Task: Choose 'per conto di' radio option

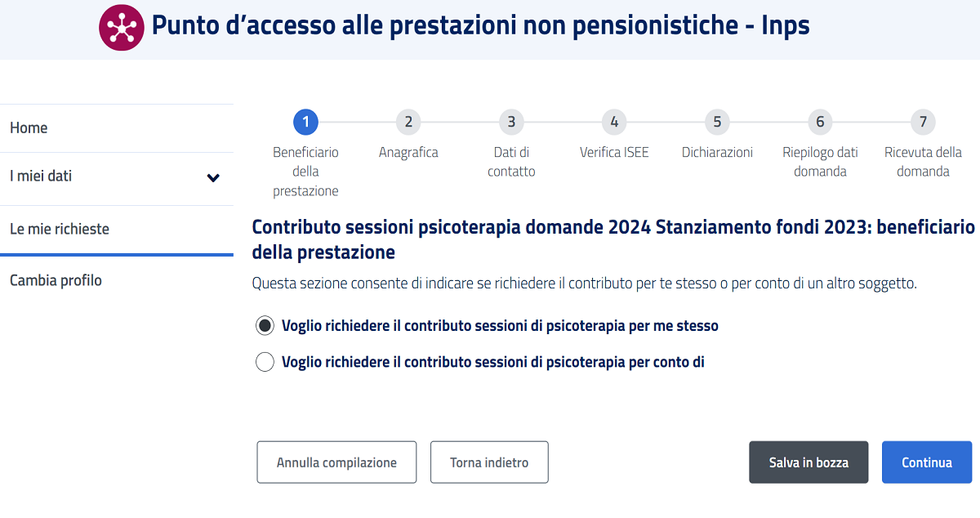Action: [x=265, y=361]
